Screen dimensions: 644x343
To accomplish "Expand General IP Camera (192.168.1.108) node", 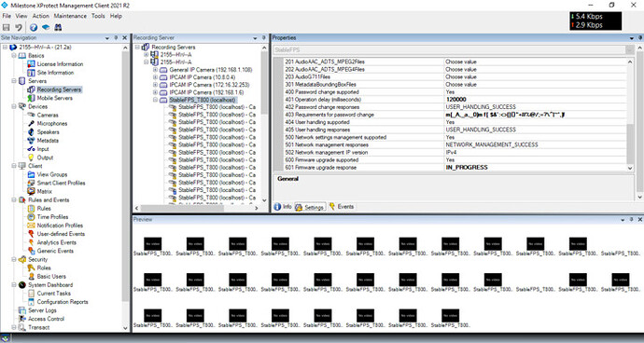I will pyautogui.click(x=155, y=70).
